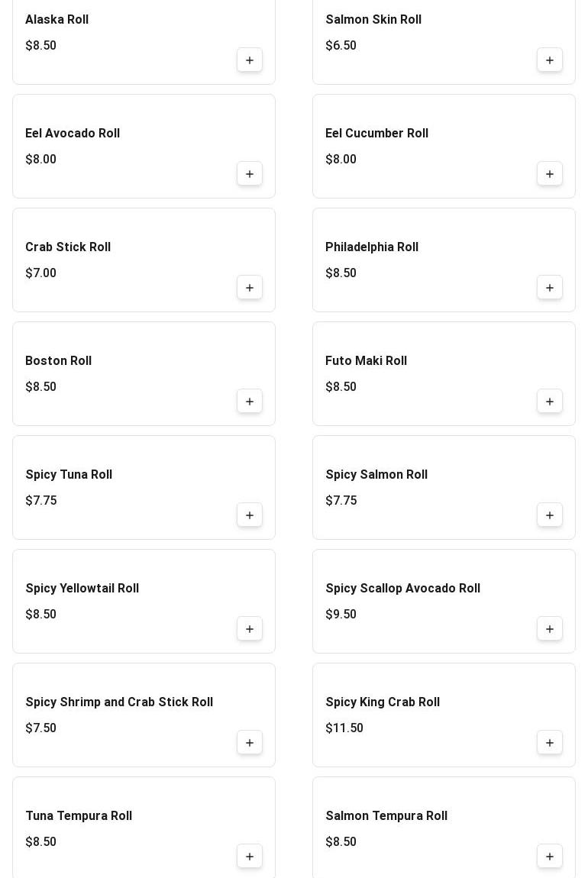The height and width of the screenshot is (878, 588).
Task: Select the Spicy Scallop Avocado Roll $9.50 price
Action: pyautogui.click(x=341, y=615)
